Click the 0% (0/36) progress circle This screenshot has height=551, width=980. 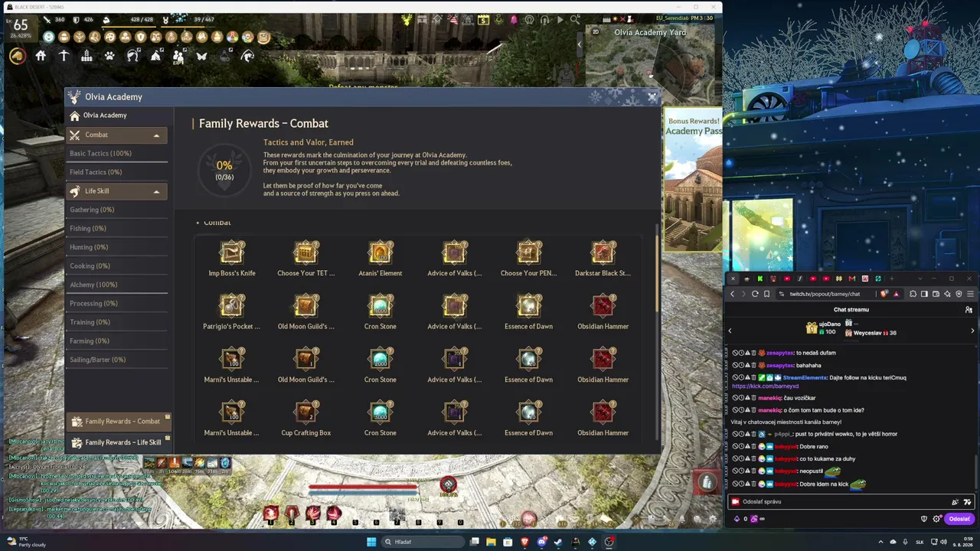[224, 170]
